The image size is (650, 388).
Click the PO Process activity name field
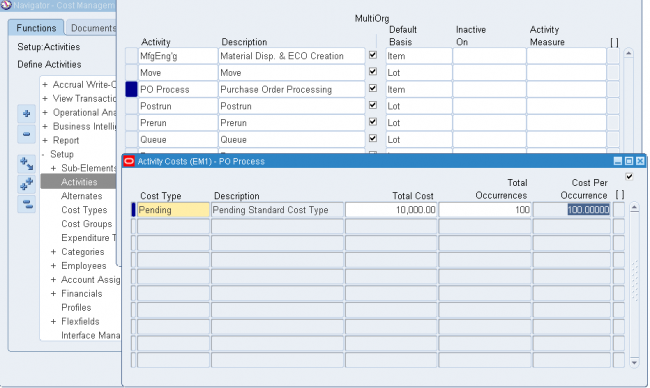tap(177, 90)
